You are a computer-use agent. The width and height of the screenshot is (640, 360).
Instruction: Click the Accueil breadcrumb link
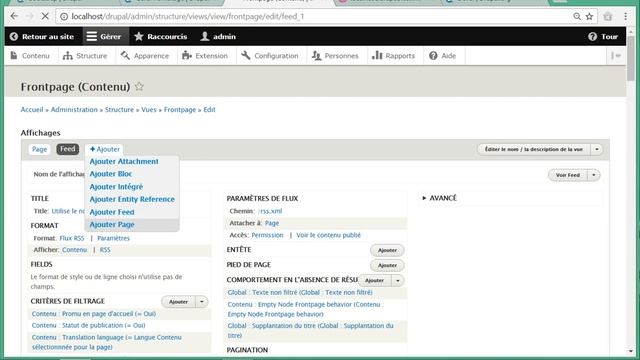pos(32,110)
